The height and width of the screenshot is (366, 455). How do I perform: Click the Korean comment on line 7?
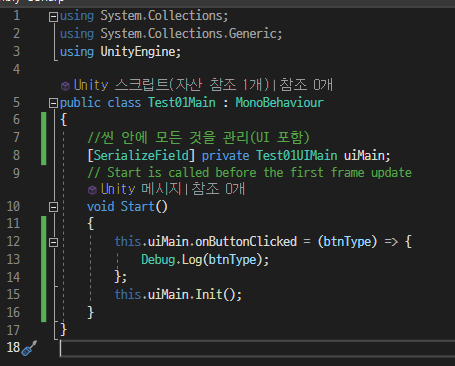(198, 137)
